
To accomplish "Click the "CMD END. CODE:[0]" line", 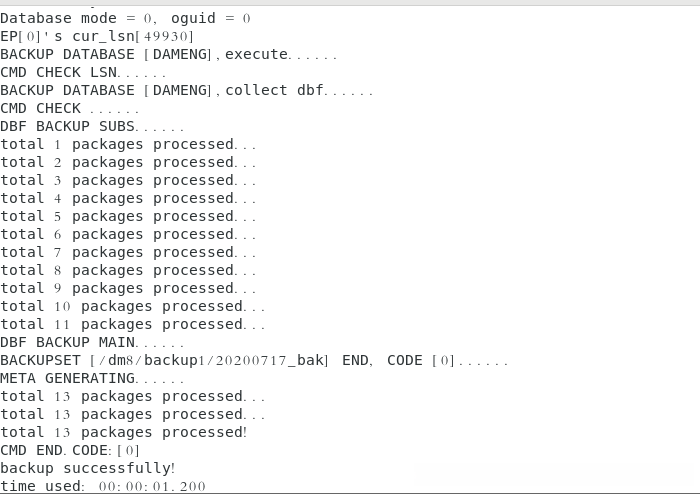I will (77, 450).
